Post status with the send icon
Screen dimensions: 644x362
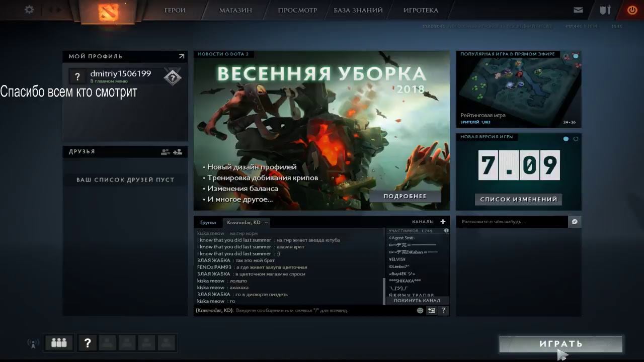click(575, 221)
